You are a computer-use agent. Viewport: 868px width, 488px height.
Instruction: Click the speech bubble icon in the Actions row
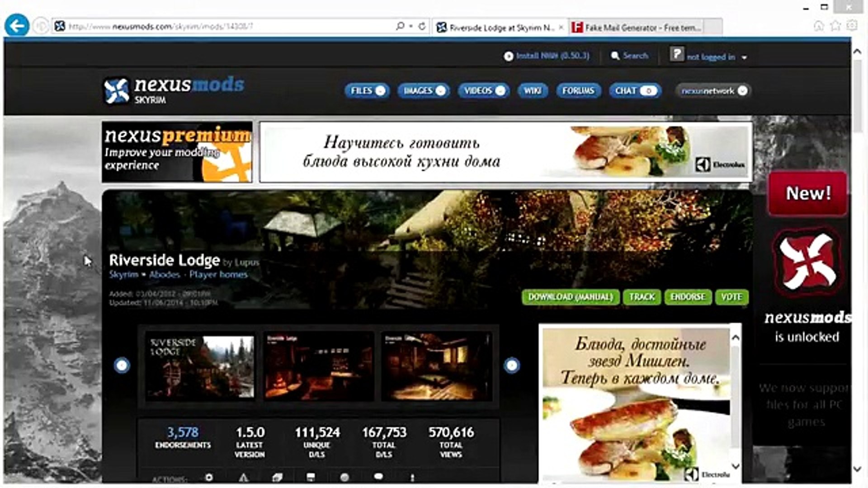[378, 477]
